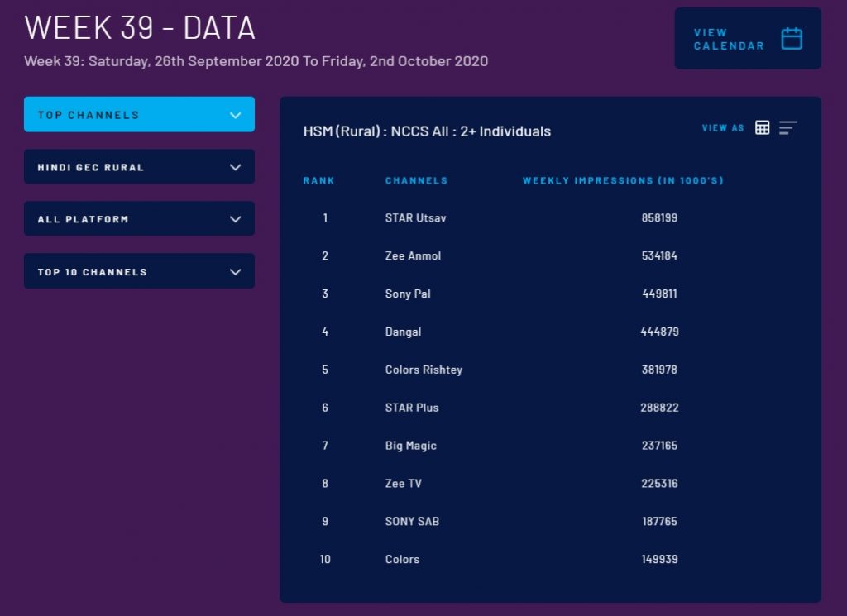Click the Weekly Impressions column header
The image size is (847, 616).
(x=623, y=180)
